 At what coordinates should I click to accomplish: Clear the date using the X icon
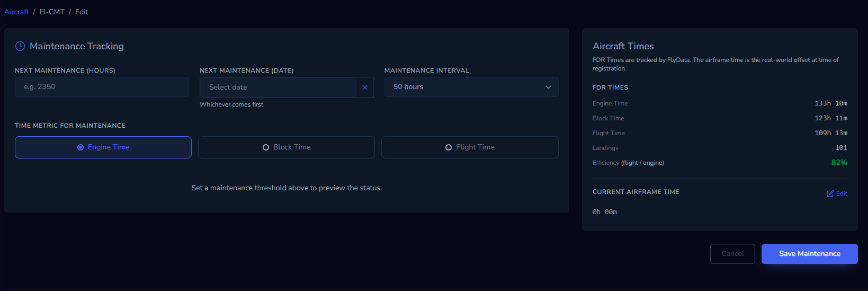[365, 87]
